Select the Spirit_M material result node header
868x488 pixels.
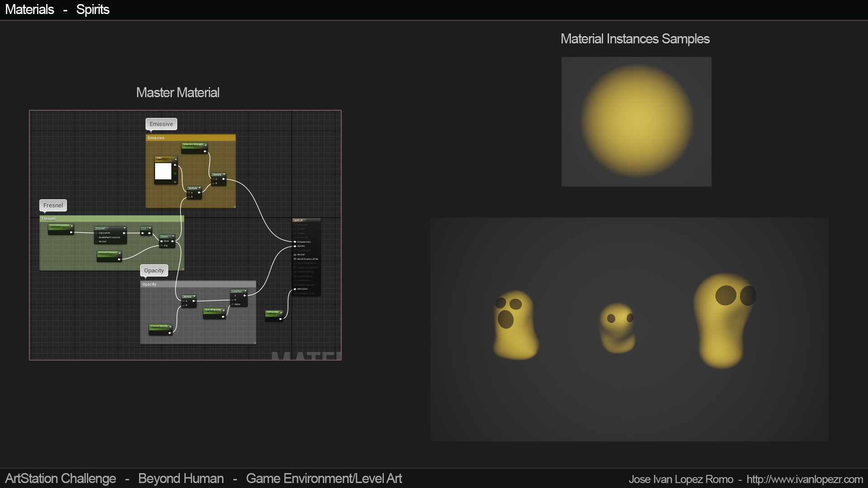307,220
